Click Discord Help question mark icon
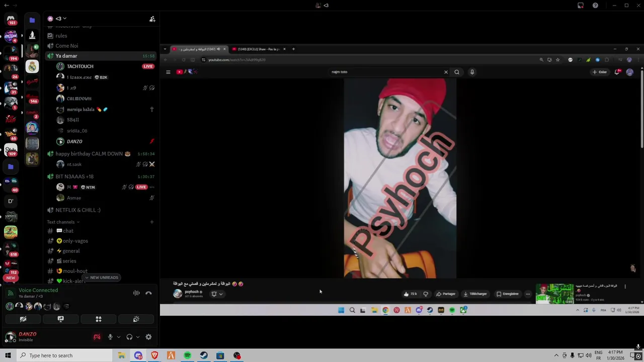This screenshot has height=362, width=644. (x=595, y=6)
